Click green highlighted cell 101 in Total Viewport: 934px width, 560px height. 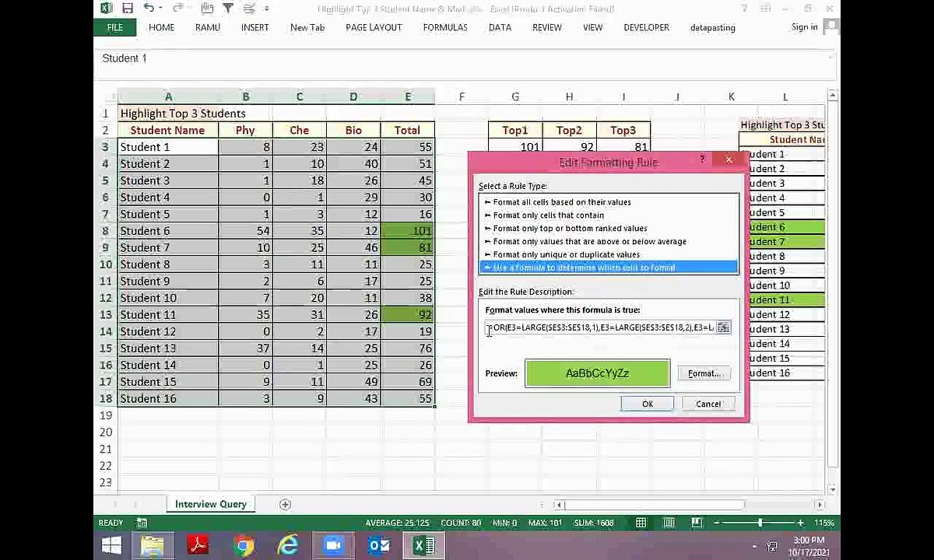[x=408, y=231]
